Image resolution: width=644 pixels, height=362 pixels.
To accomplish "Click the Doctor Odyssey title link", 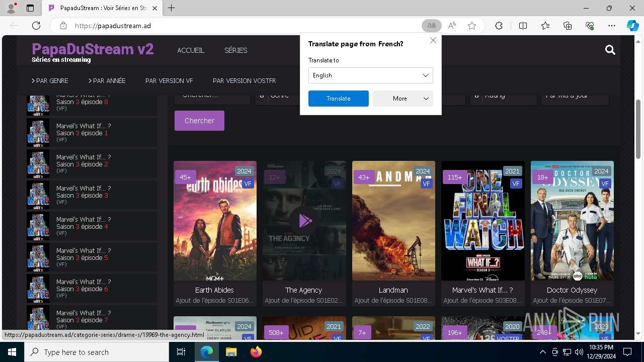I will pos(572,290).
